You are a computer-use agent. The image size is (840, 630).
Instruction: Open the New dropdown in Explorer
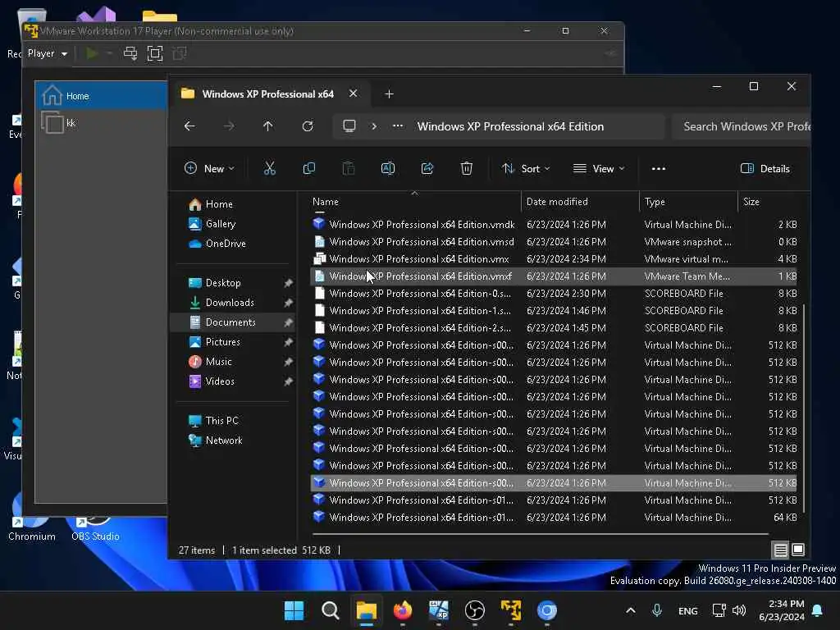(209, 169)
